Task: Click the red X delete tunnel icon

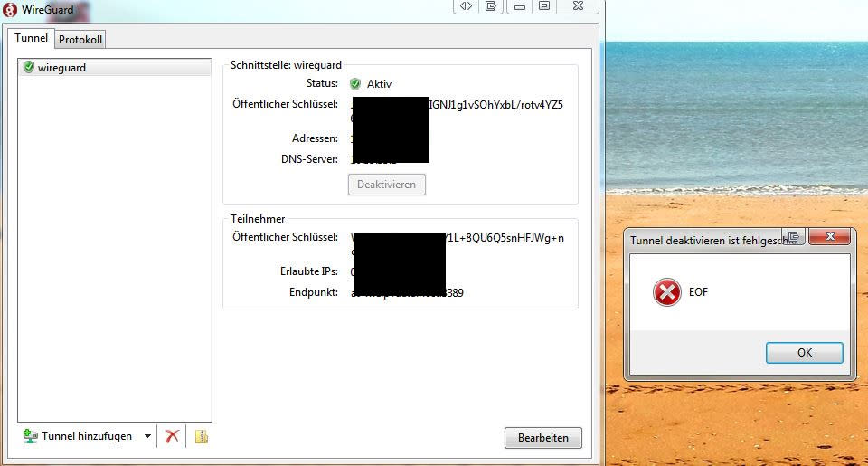Action: click(x=172, y=436)
